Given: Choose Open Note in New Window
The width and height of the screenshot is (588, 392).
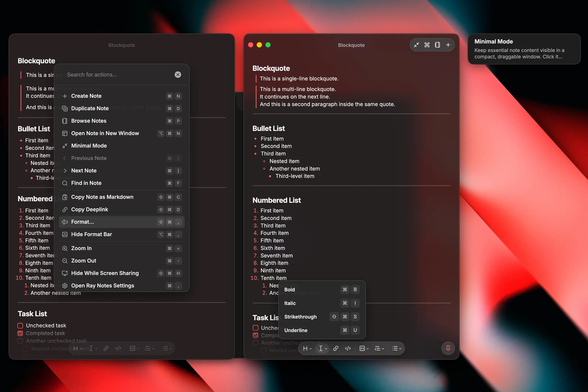Looking at the screenshot, I should 122,133.
